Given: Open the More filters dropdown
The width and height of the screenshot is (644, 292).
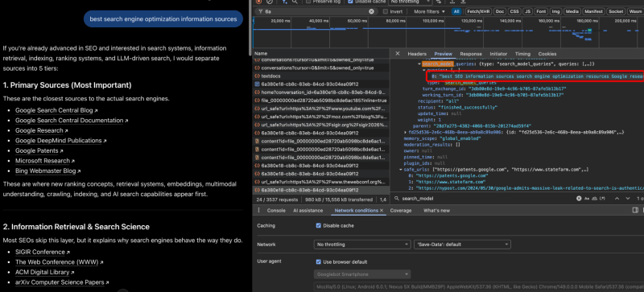Looking at the screenshot, I should pyautogui.click(x=430, y=12).
